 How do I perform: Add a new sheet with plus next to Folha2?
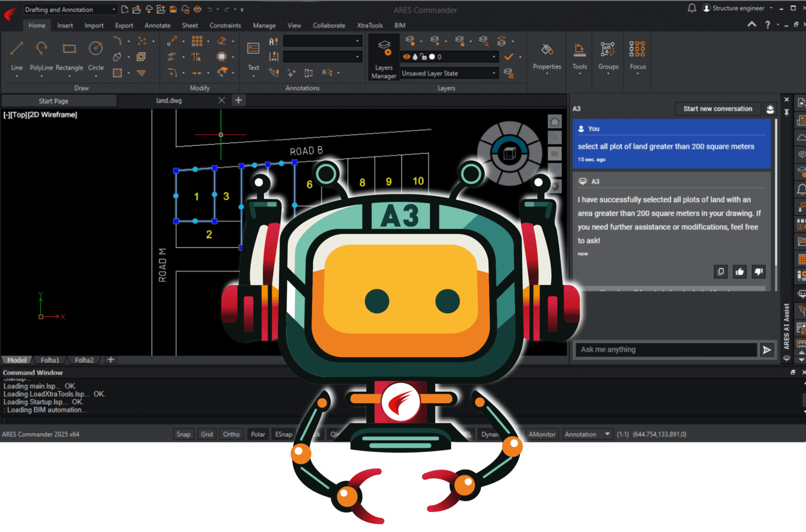click(x=111, y=360)
